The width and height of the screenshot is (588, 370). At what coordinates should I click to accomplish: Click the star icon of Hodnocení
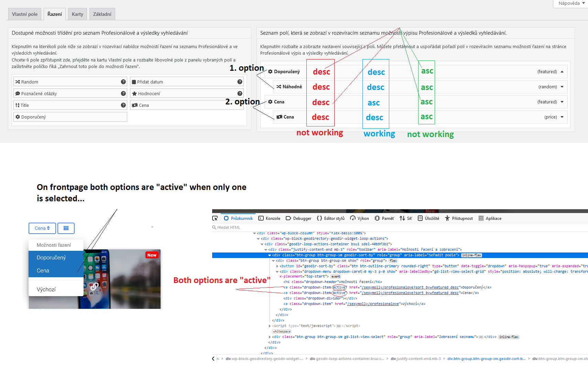click(x=134, y=93)
